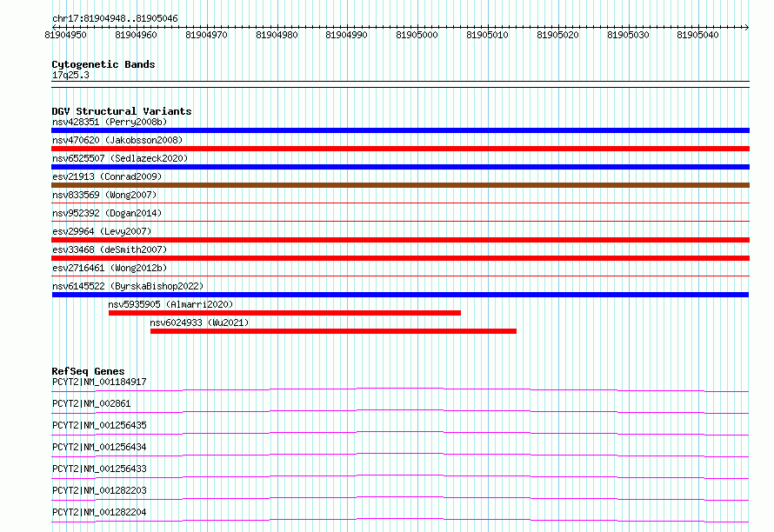Click the nsv6145522 (ByrskaBishop2022) variant label
The height and width of the screenshot is (532, 774).
(x=128, y=286)
